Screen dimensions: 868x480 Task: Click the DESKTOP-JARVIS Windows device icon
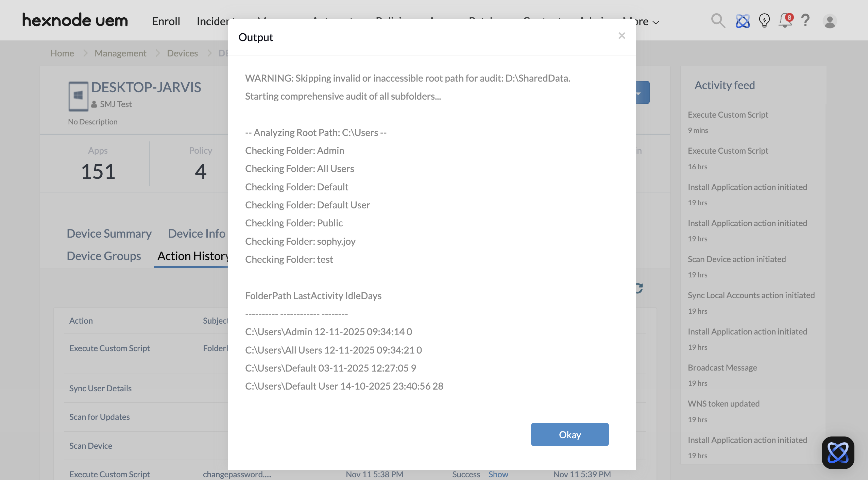click(78, 96)
